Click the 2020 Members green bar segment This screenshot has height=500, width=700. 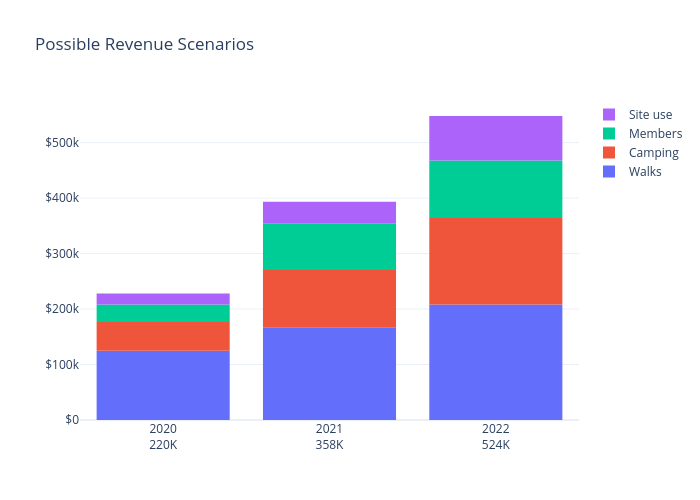[x=163, y=313]
